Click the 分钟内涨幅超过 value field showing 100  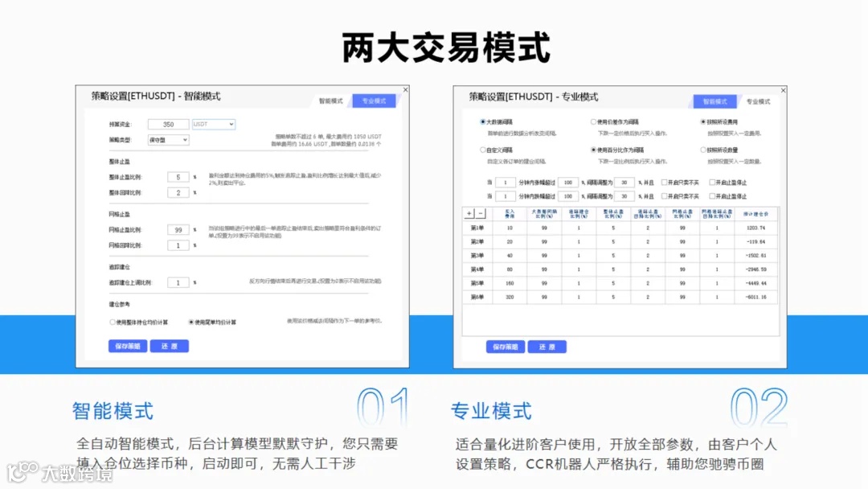[567, 181]
